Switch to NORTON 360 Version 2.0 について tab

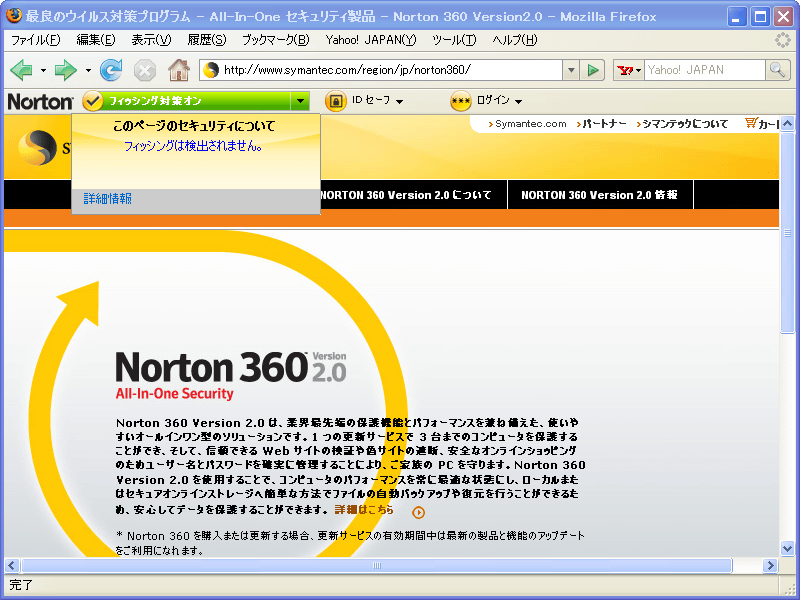[406, 195]
